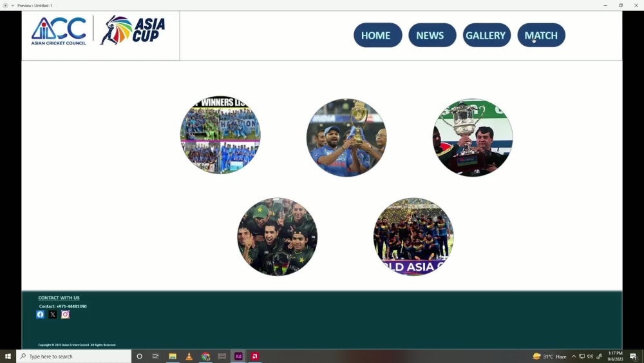This screenshot has height=363, width=644.
Task: Focus the taskbar search box
Action: (74, 356)
